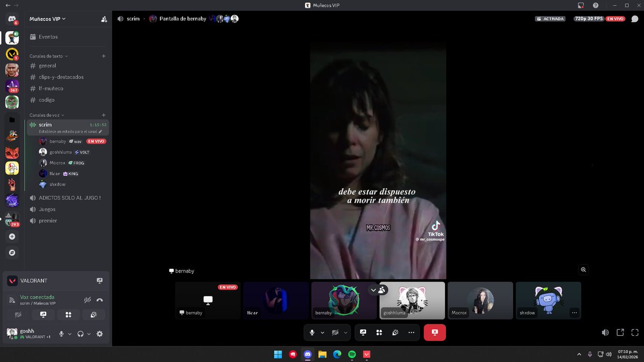Select Mocrox participant tile
This screenshot has height=362, width=644.
coord(480,300)
